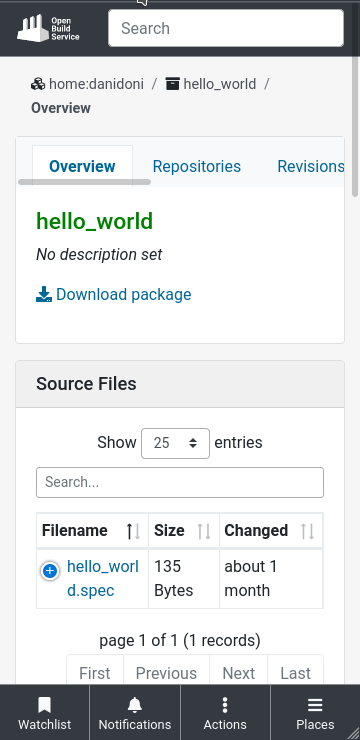This screenshot has height=740, width=360.
Task: Click the '135 Bytes' size cell
Action: [184, 578]
